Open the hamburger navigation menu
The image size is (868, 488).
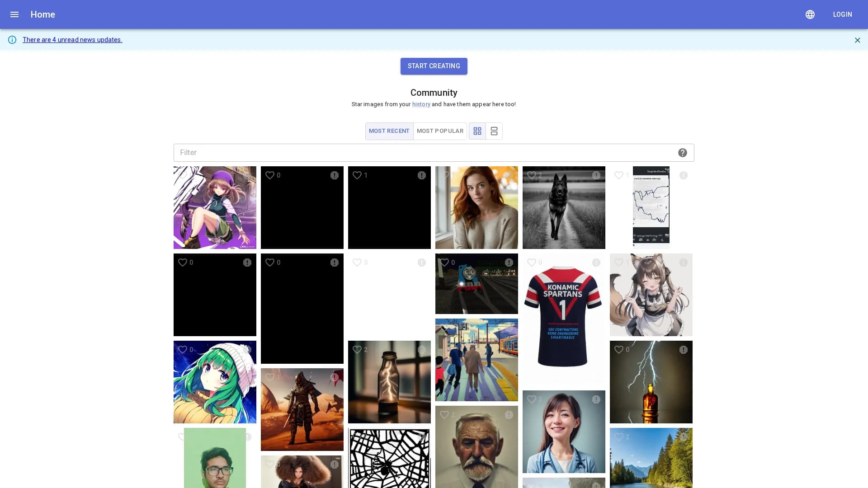(14, 14)
